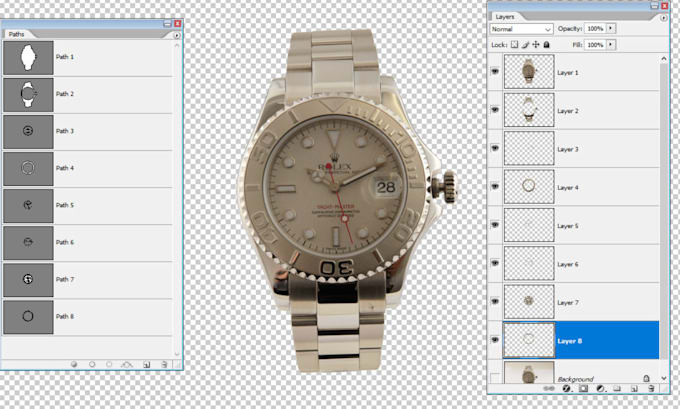This screenshot has height=409, width=680.
Task: Toggle lock all padlock icon
Action: 546,44
